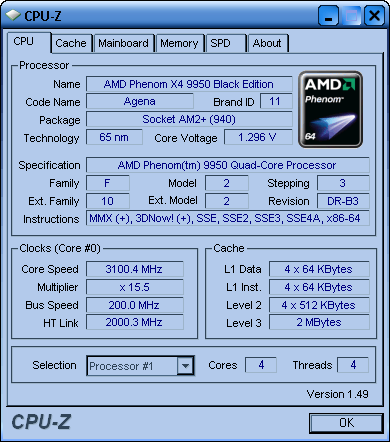Click the Family value F

[x=108, y=183]
